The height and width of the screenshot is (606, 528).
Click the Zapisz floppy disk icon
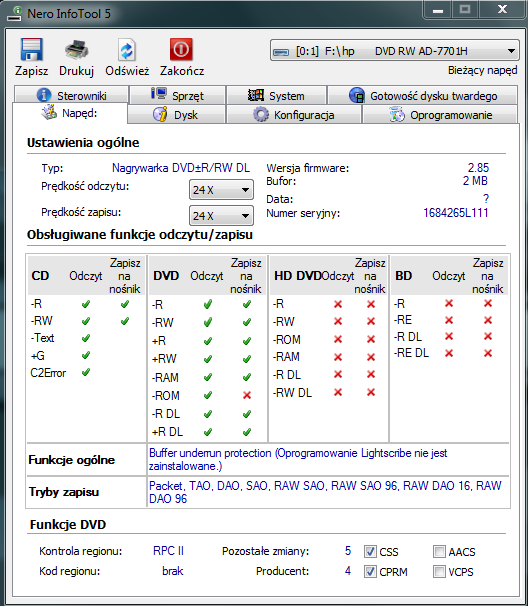point(31,49)
